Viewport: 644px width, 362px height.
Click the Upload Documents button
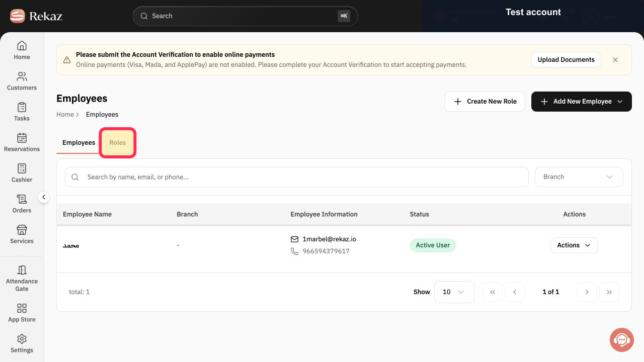566,60
